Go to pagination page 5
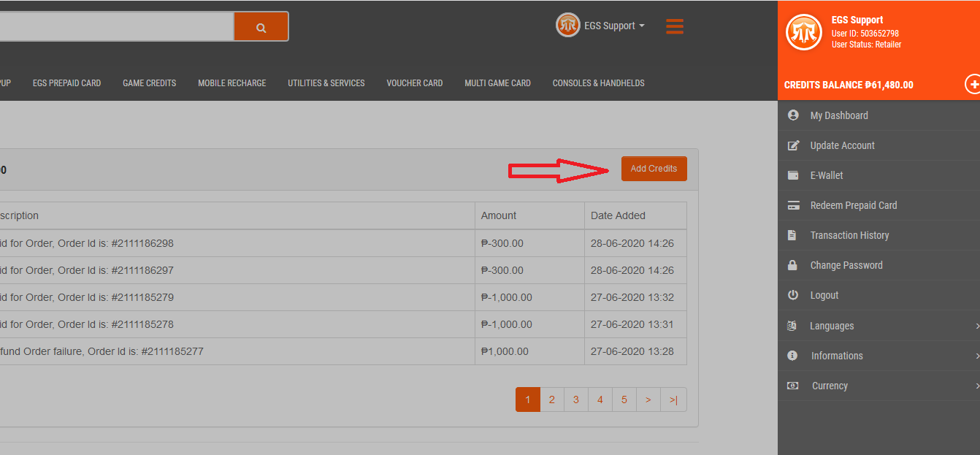The height and width of the screenshot is (455, 980). 624,399
